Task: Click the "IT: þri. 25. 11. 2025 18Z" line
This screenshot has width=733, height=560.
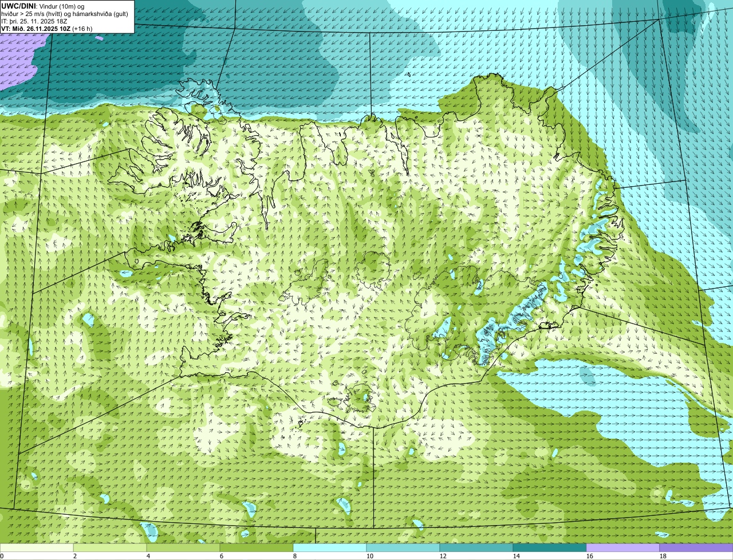Action: click(34, 21)
